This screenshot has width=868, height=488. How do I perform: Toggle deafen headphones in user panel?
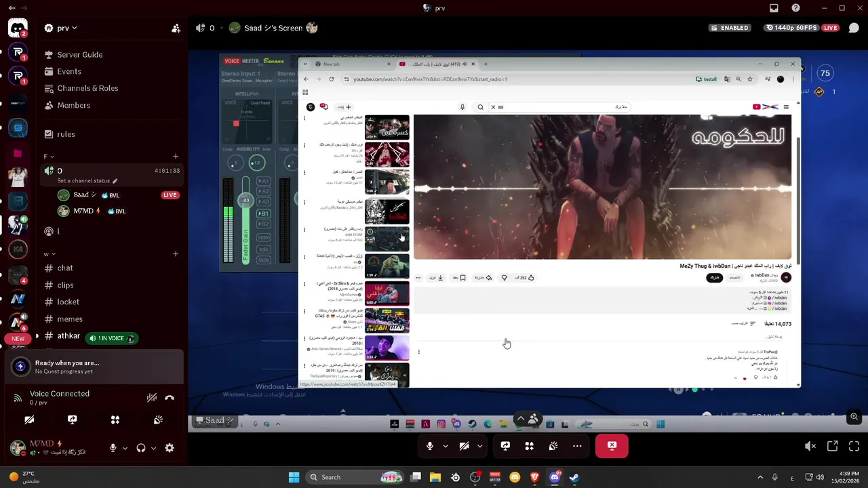coord(141,448)
